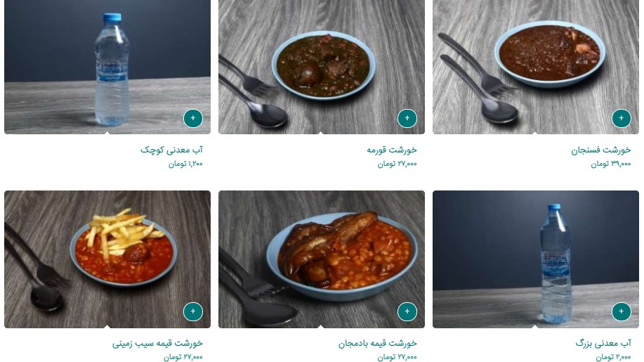The image size is (644, 362).
Task: Open the آب معدنی کوچک title link
Action: tap(171, 150)
